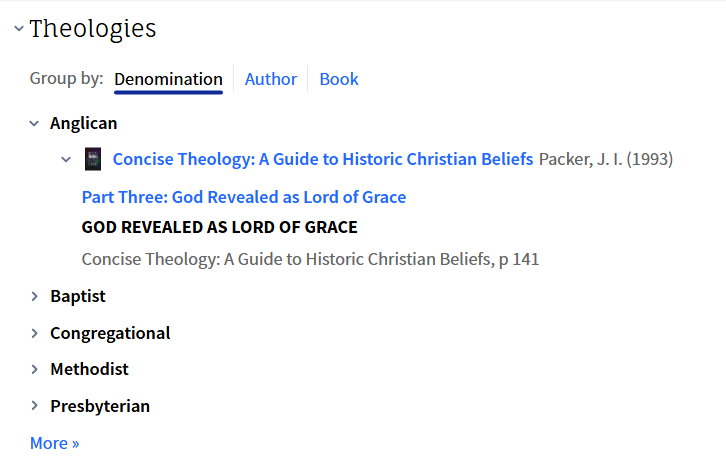Screen dimensions: 726x476
Task: Click the Concise Theology book cover icon
Action: [93, 159]
